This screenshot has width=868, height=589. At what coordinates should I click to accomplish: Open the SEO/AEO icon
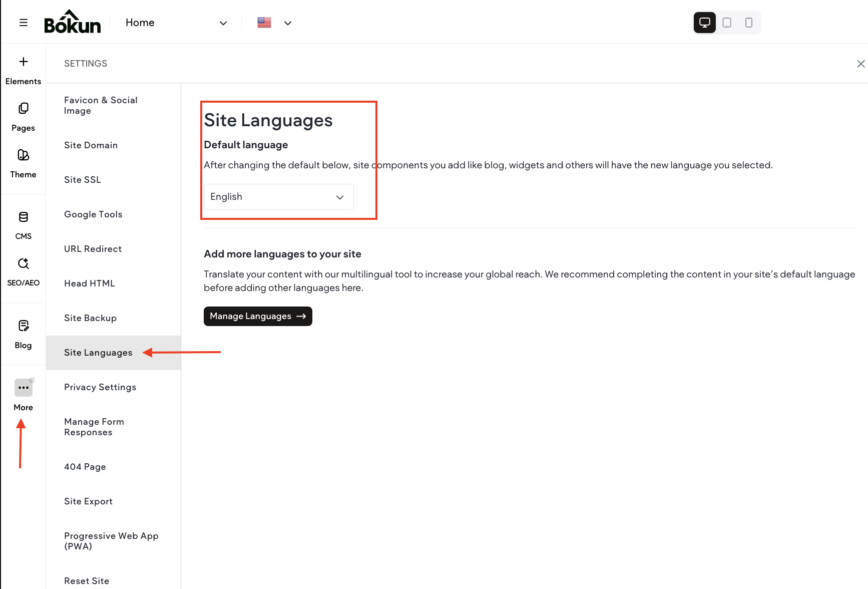pos(23,263)
